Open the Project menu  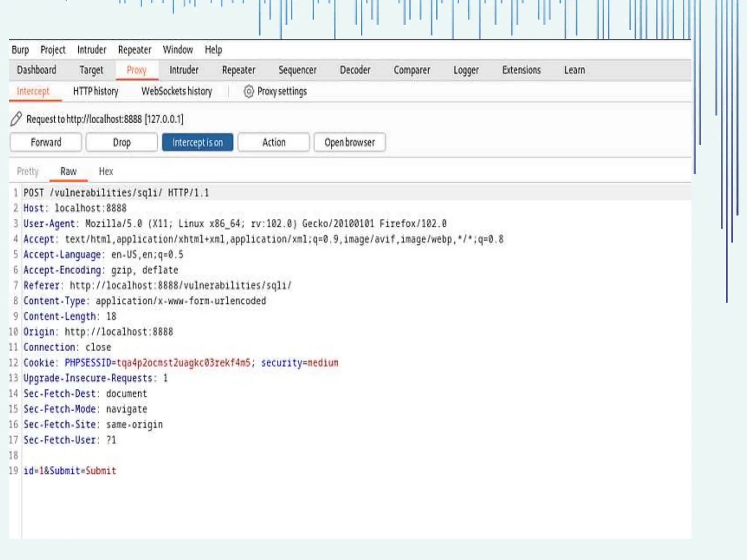(x=53, y=50)
